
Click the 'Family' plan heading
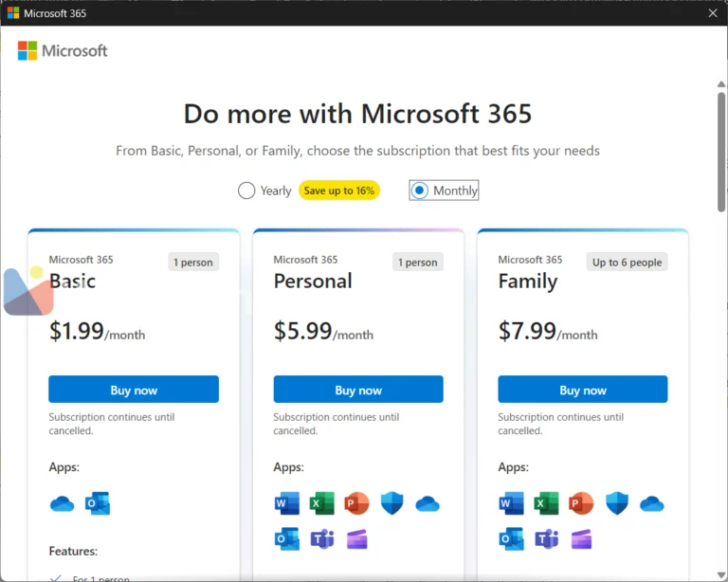coord(528,282)
